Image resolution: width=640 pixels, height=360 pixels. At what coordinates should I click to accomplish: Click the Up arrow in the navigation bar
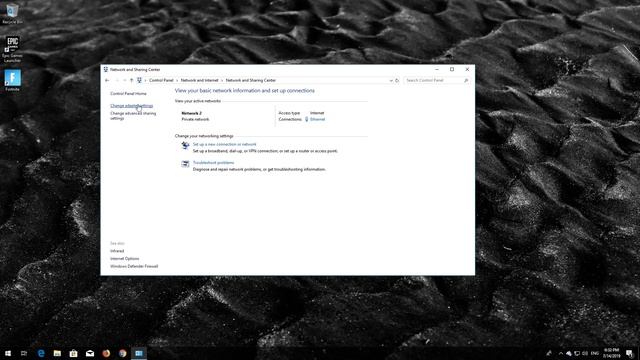(131, 80)
